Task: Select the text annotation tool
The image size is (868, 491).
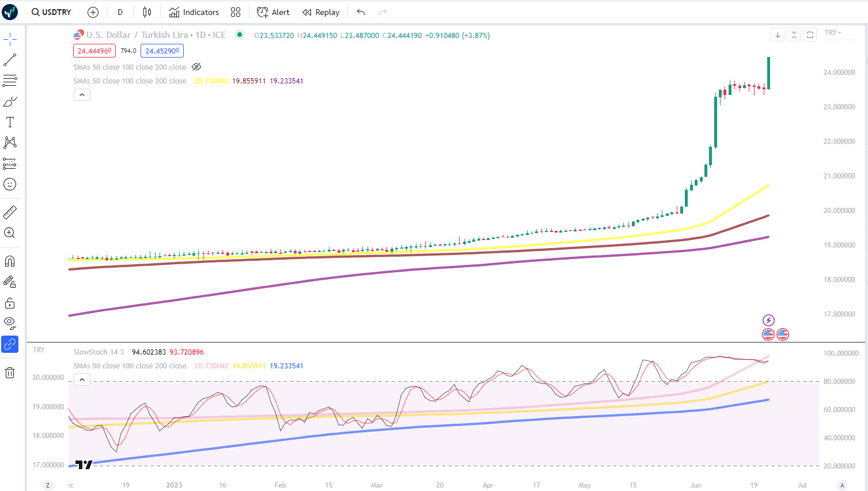Action: pyautogui.click(x=10, y=122)
